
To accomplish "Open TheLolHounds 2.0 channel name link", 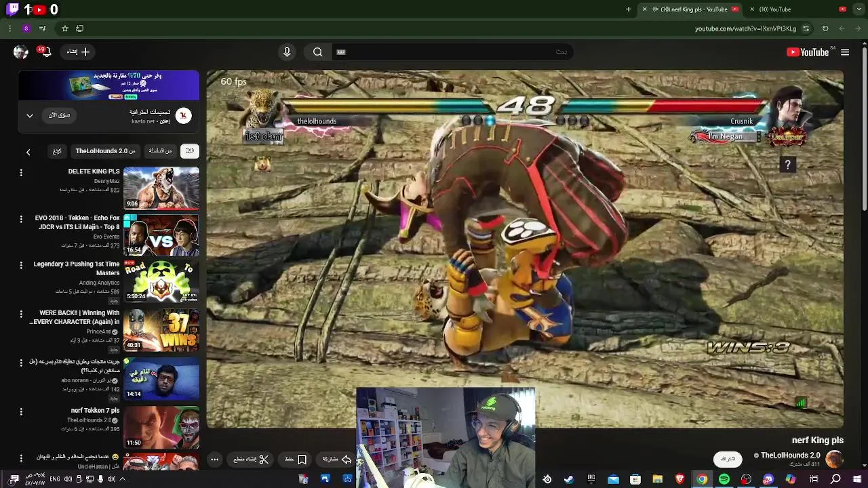I will [x=790, y=455].
